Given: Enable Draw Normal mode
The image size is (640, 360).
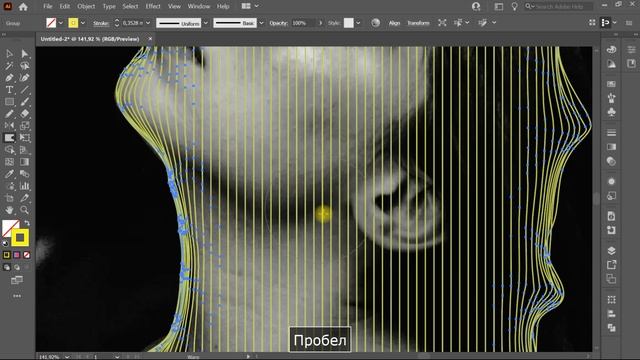Looking at the screenshot, I should coord(7,267).
